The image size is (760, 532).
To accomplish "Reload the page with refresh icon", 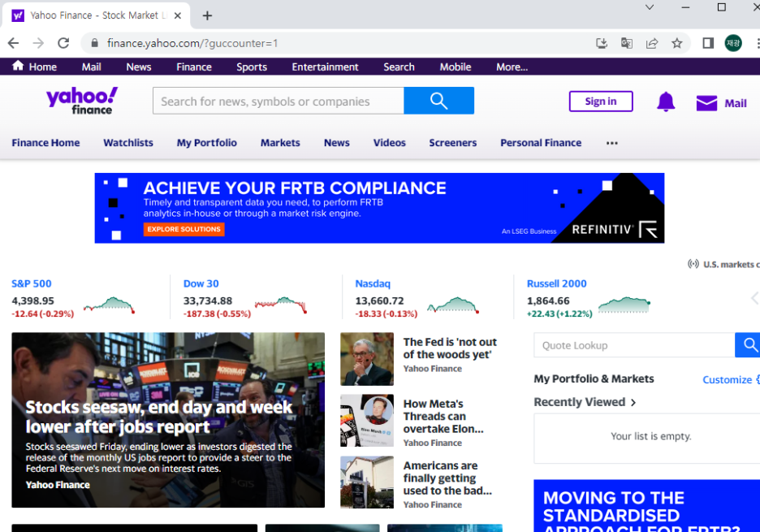I will pos(63,43).
